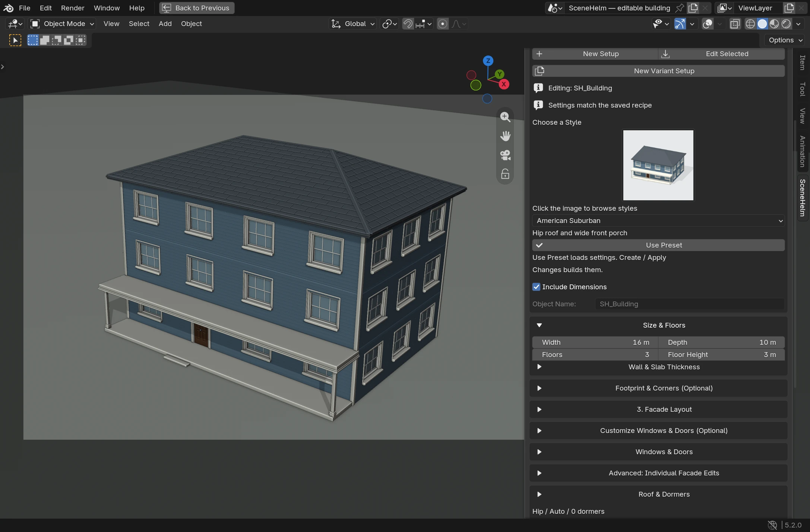
Task: Switch to wireframe viewport shading
Action: pyautogui.click(x=750, y=24)
